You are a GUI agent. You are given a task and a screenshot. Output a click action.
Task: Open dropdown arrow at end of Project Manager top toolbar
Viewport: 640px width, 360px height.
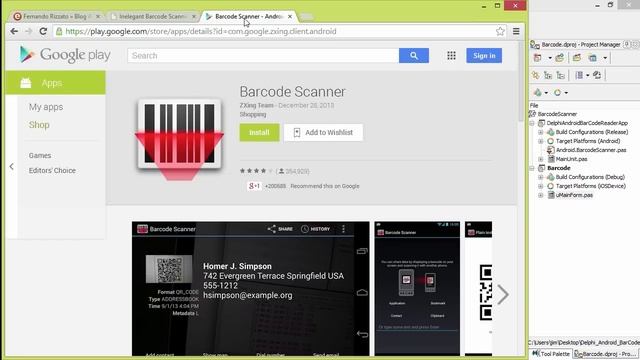(x=605, y=58)
